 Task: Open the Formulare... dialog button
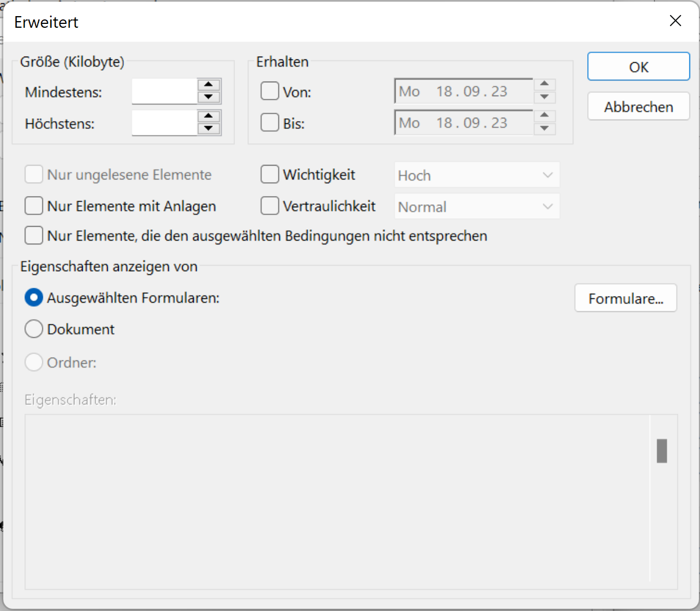[x=626, y=298]
